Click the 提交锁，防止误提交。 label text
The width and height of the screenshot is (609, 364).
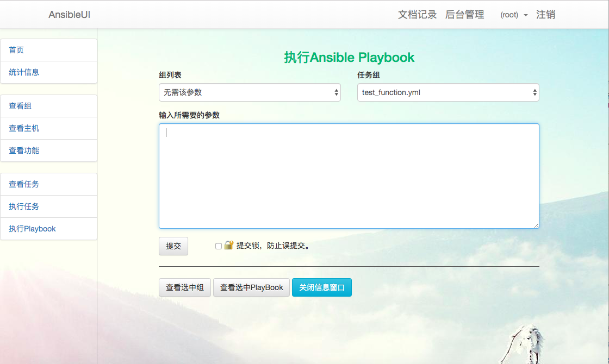(274, 246)
